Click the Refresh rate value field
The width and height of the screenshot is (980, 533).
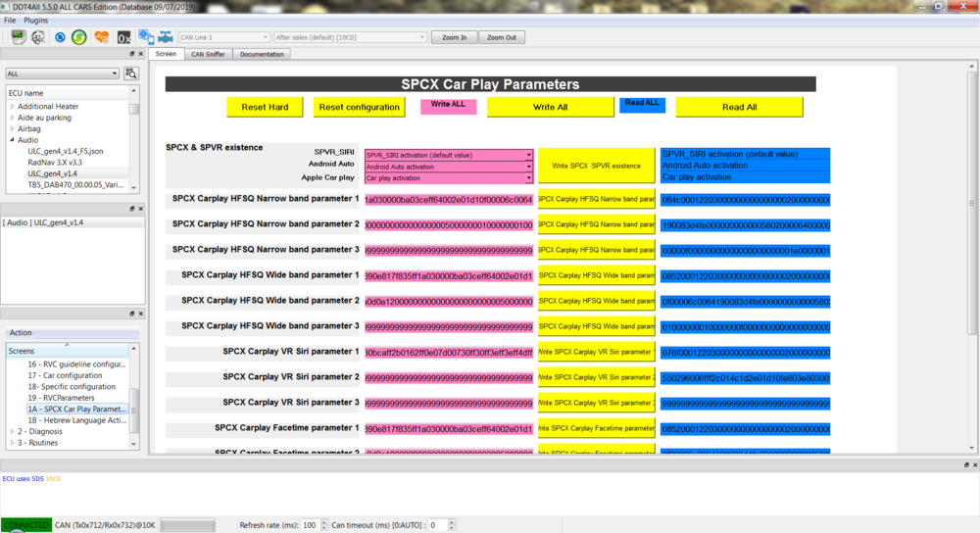(x=310, y=525)
